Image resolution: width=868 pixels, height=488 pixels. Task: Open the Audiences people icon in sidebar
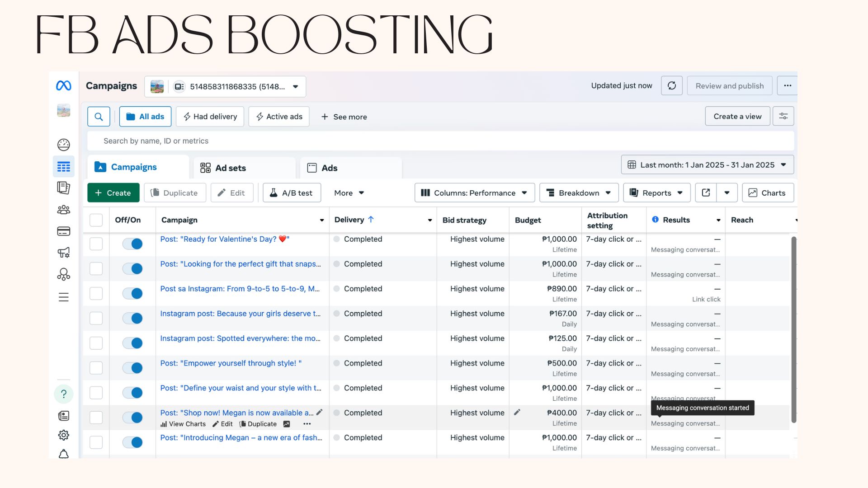(64, 210)
